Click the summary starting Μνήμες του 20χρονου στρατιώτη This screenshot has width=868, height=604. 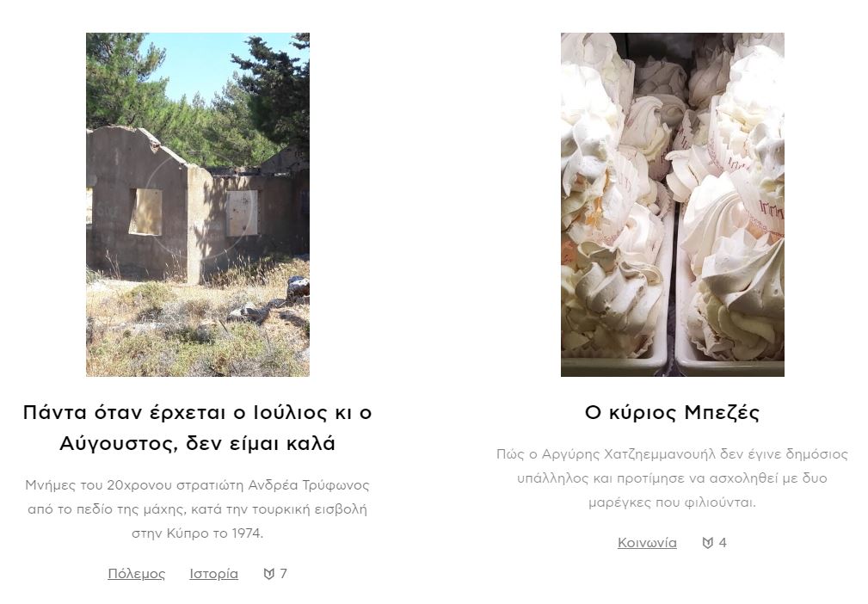click(198, 509)
